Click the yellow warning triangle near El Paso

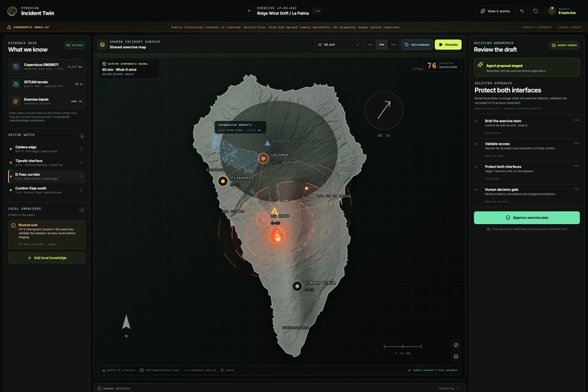(274, 211)
